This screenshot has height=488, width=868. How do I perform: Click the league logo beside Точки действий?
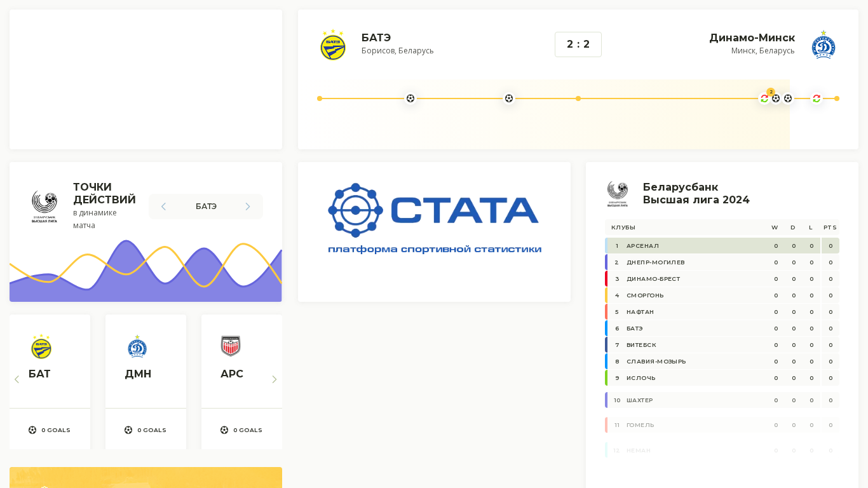tap(44, 206)
